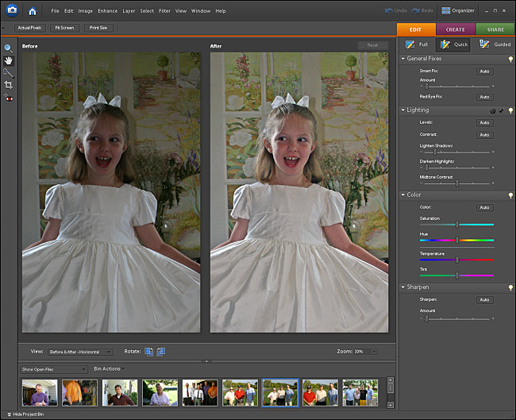Cancel Lighting changes with the reset icon
The height and width of the screenshot is (420, 516).
493,110
